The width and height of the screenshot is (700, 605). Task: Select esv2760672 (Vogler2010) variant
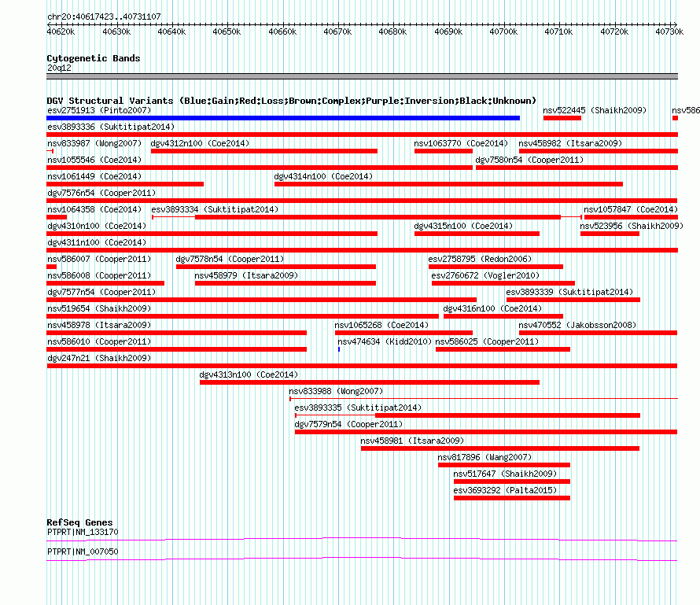tap(486, 275)
